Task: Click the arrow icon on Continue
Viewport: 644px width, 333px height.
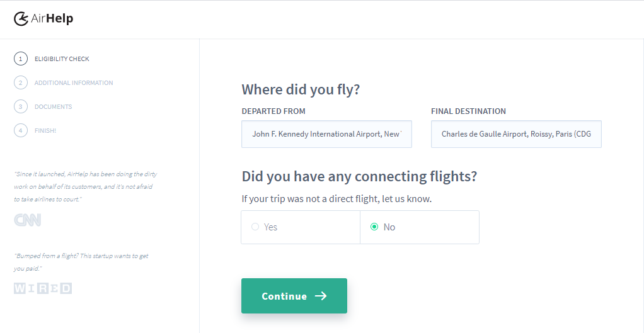Action: [x=321, y=296]
